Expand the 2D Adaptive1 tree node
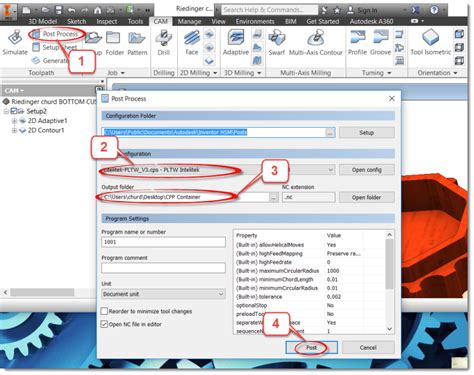This screenshot has width=474, height=375. 14,121
